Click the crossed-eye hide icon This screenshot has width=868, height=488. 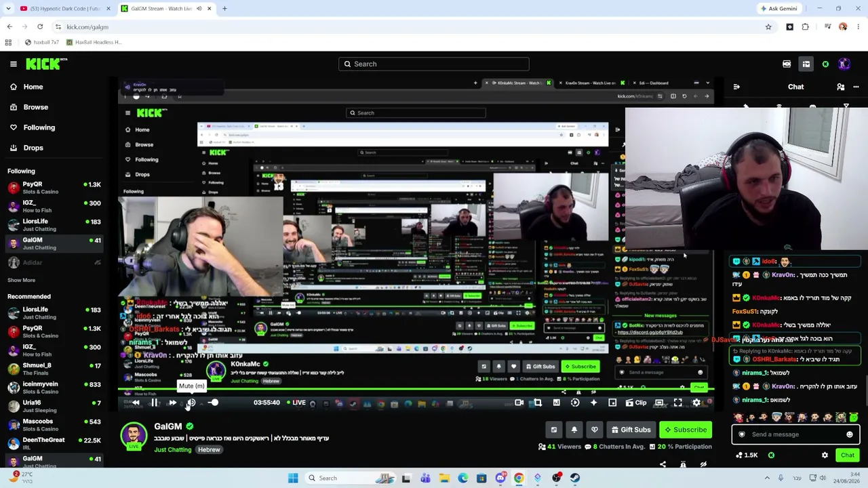[x=703, y=464]
